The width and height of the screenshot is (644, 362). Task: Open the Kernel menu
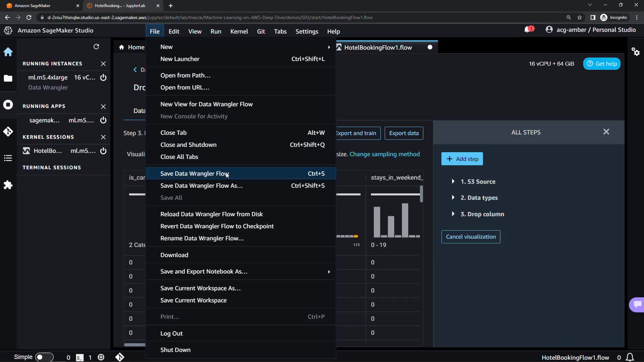(x=239, y=31)
